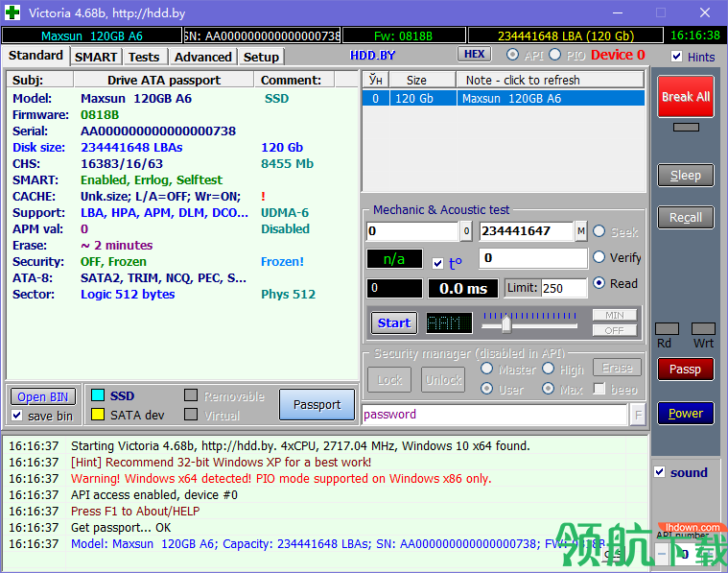This screenshot has width=728, height=573.
Task: Toggle the Virtual checkbox
Action: tap(191, 414)
